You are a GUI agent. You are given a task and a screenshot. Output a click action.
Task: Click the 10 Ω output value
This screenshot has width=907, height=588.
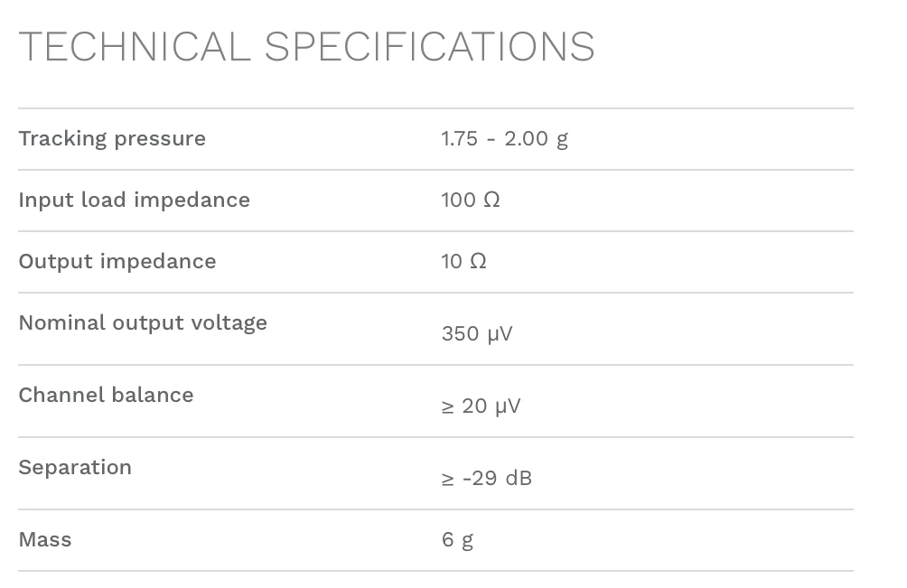pos(463,261)
